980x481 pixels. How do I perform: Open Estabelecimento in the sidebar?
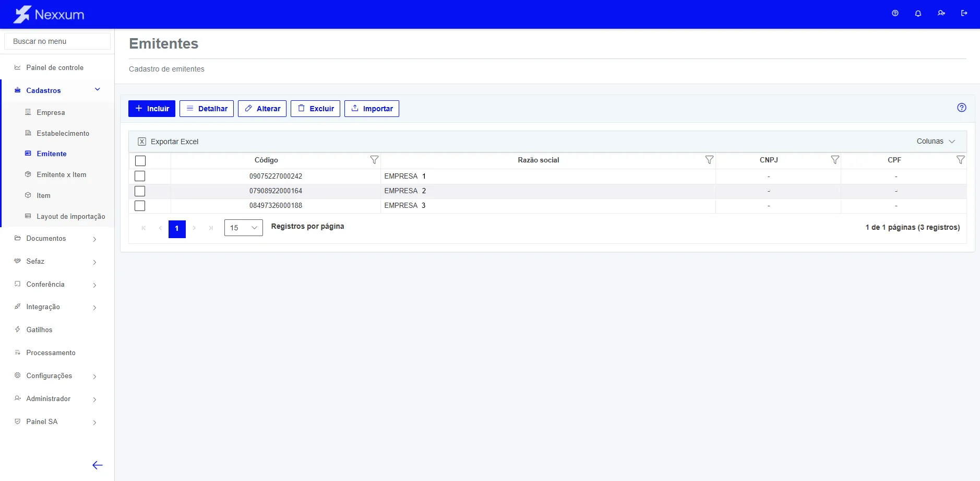[63, 133]
